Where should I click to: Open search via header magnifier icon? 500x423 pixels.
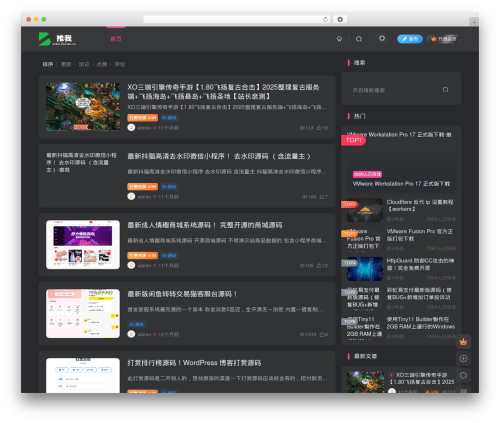pyautogui.click(x=359, y=39)
